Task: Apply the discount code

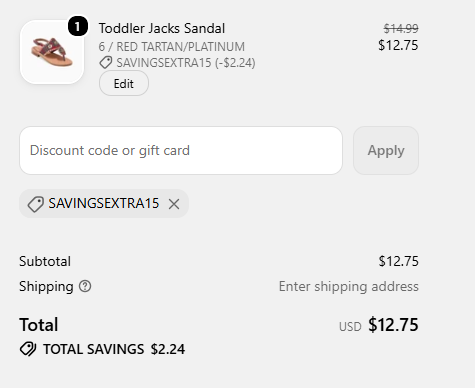Action: point(386,150)
